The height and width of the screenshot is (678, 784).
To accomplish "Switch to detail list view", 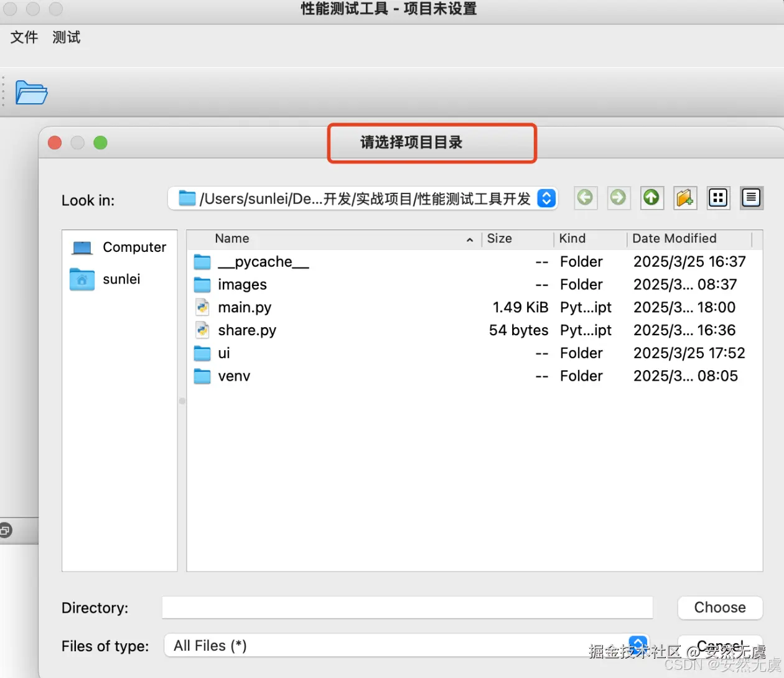I will tap(752, 198).
